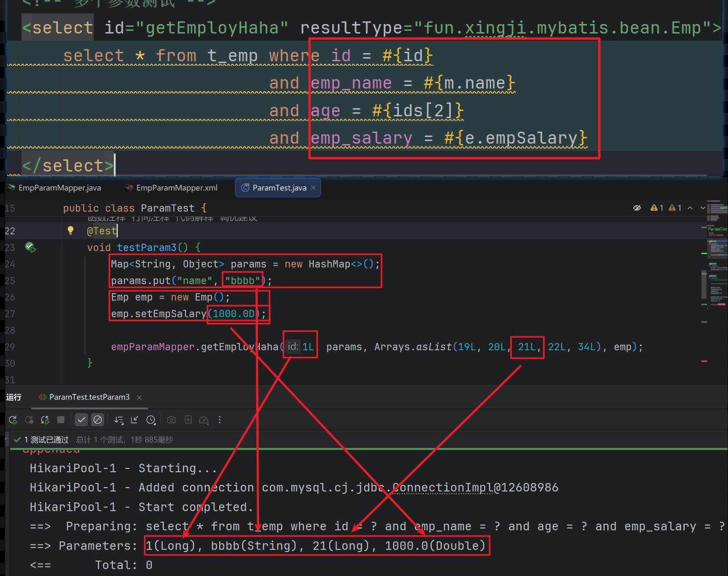Toggle Show Passed tests checkmark button
The width and height of the screenshot is (728, 576).
pos(82,420)
